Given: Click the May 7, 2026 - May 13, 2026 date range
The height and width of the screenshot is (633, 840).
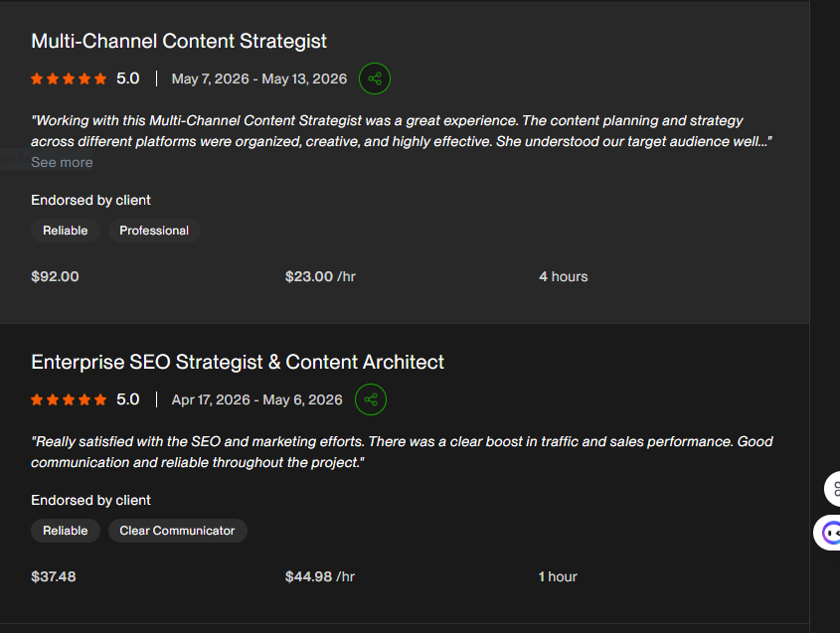Looking at the screenshot, I should pyautogui.click(x=259, y=79).
